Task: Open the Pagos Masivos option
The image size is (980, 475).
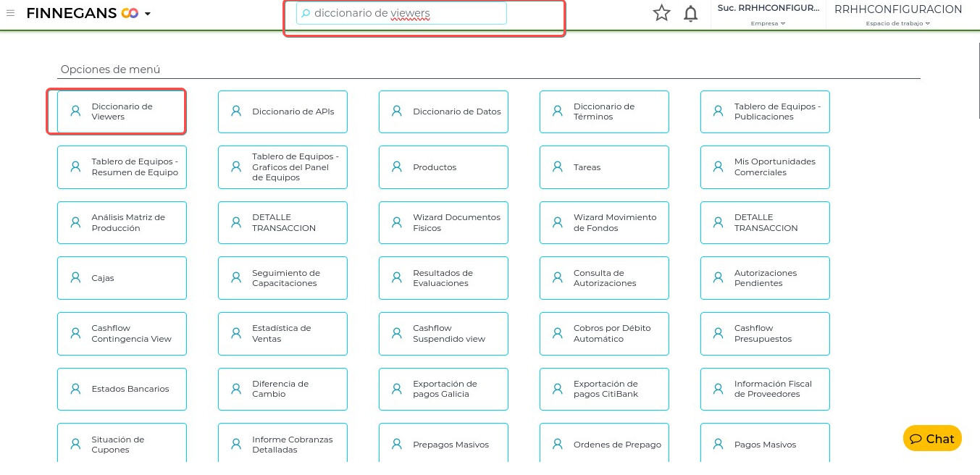Action: tap(765, 443)
